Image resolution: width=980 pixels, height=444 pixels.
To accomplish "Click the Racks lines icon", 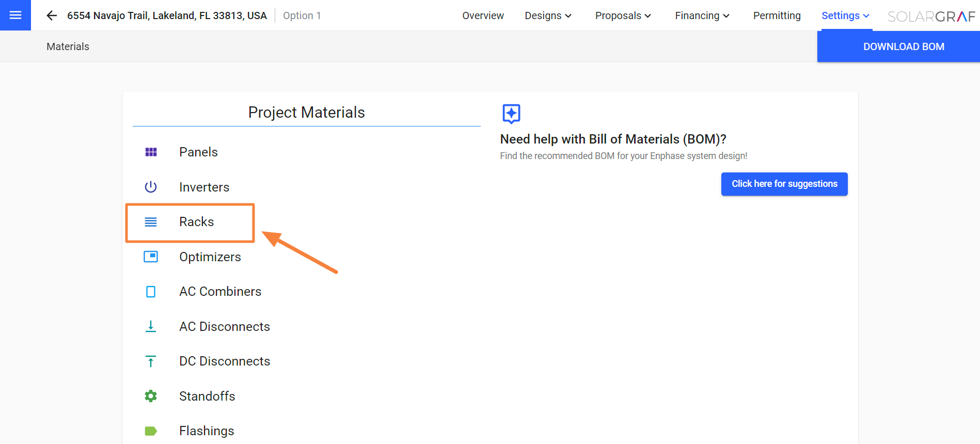I will pyautogui.click(x=151, y=222).
